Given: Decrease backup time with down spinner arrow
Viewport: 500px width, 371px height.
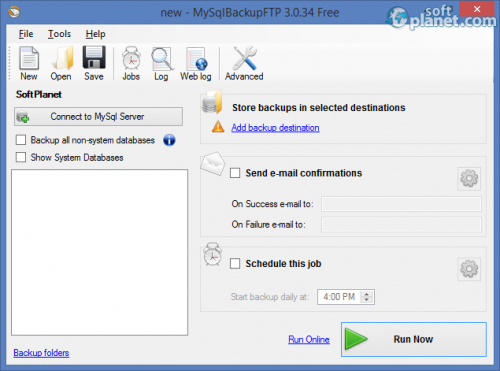Looking at the screenshot, I should [x=367, y=299].
